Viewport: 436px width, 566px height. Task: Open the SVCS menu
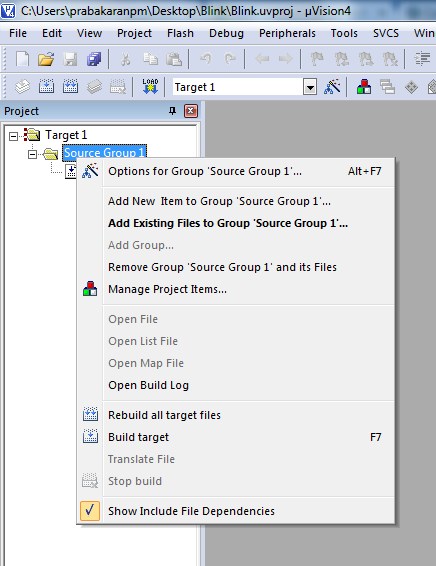pos(386,33)
